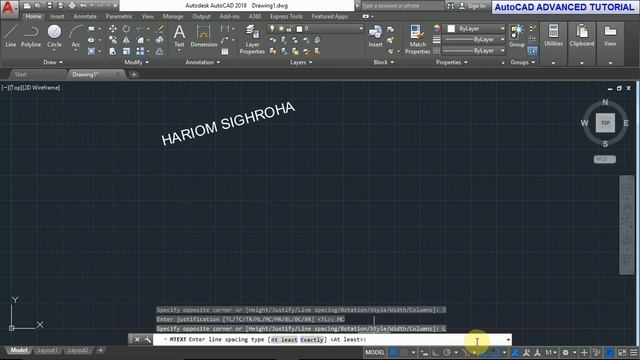This screenshot has width=640, height=360.
Task: Toggle polar tracking in status bar
Action: click(x=447, y=352)
